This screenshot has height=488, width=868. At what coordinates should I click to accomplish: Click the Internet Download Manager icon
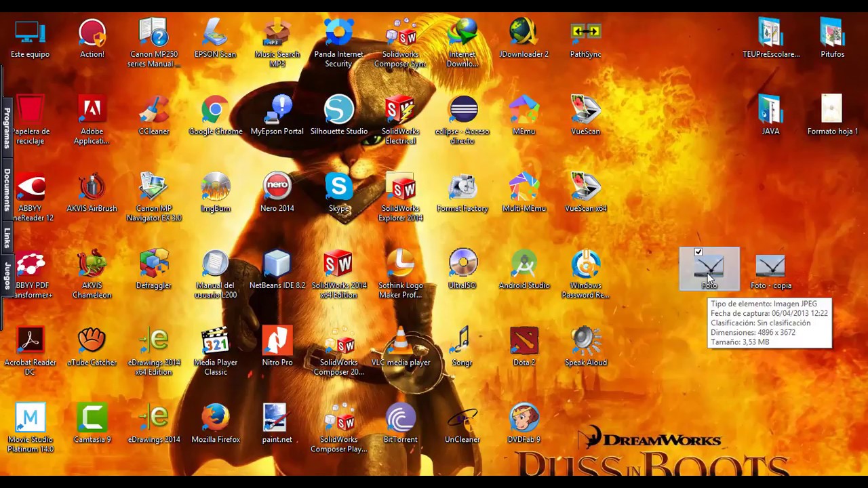click(x=462, y=33)
